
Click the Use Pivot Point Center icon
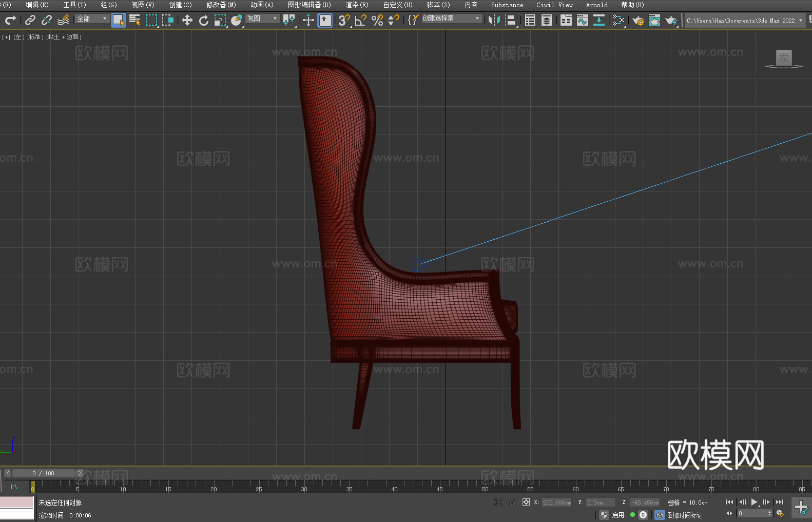click(289, 20)
